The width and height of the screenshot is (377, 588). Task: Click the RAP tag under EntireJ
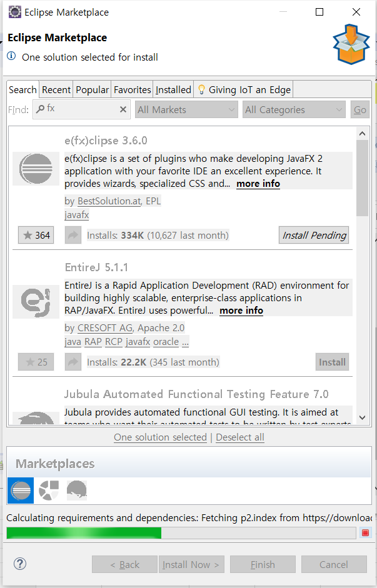[x=93, y=342]
